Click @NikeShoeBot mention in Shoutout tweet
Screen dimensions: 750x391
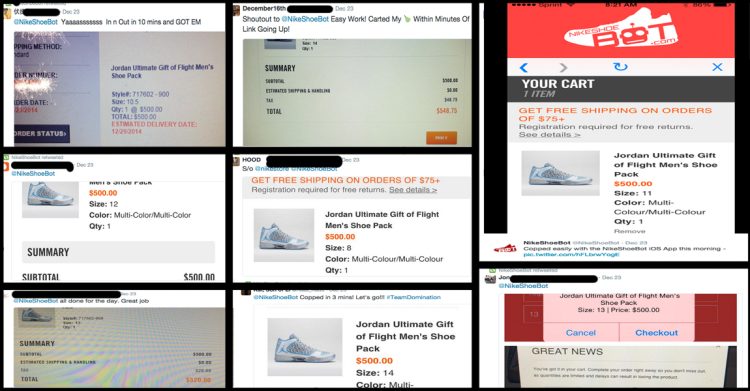point(305,19)
